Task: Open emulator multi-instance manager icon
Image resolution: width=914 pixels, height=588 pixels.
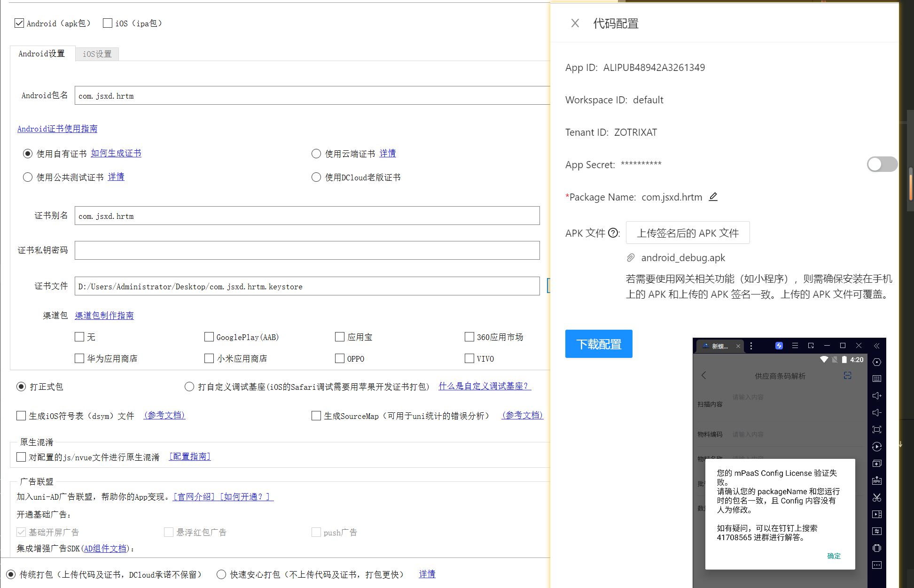Action: pos(877,464)
